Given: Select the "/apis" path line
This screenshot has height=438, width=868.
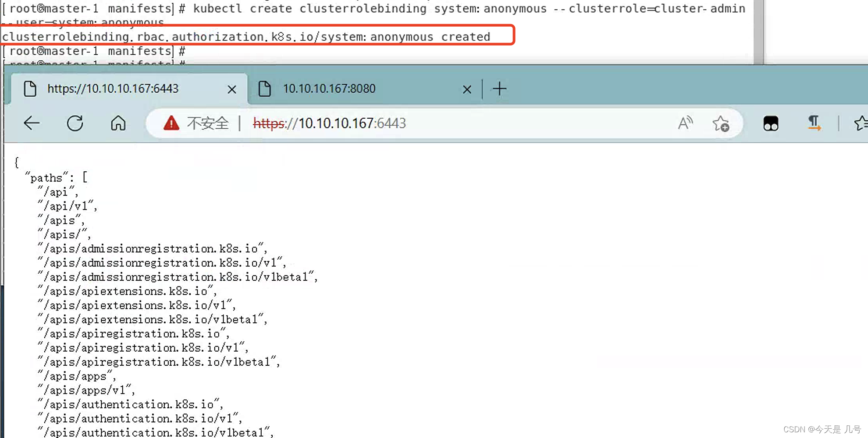Looking at the screenshot, I should click(x=61, y=220).
